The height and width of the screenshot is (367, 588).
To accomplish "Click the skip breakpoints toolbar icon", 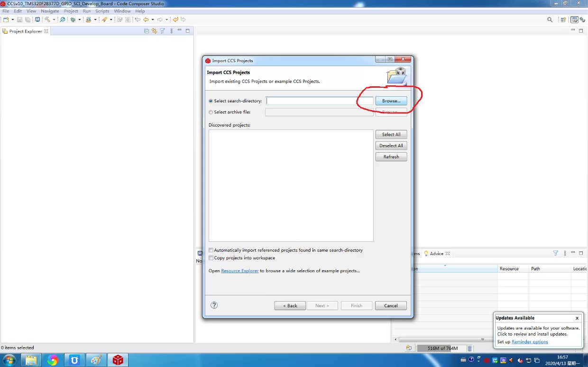I will [x=63, y=19].
